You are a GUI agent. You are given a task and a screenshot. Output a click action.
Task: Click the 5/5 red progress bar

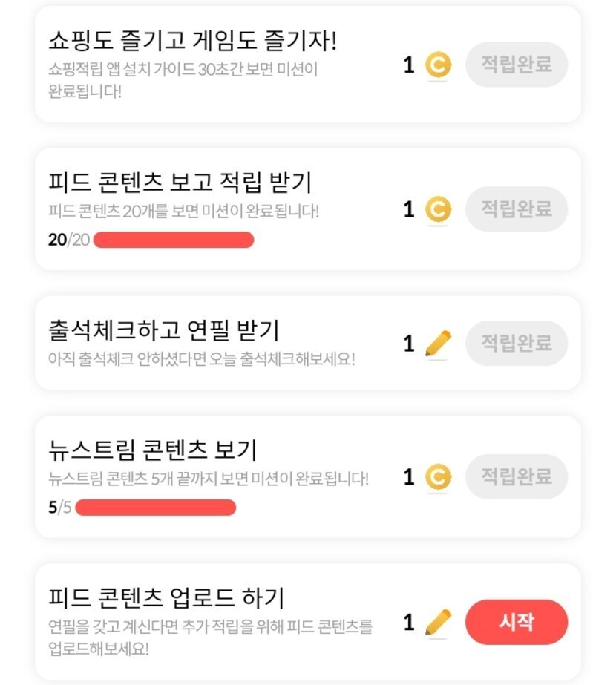(x=156, y=508)
